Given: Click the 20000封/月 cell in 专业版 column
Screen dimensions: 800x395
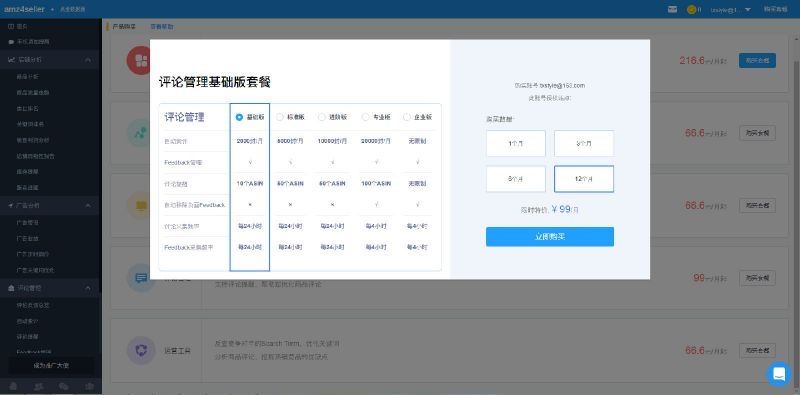Looking at the screenshot, I should coord(376,141).
